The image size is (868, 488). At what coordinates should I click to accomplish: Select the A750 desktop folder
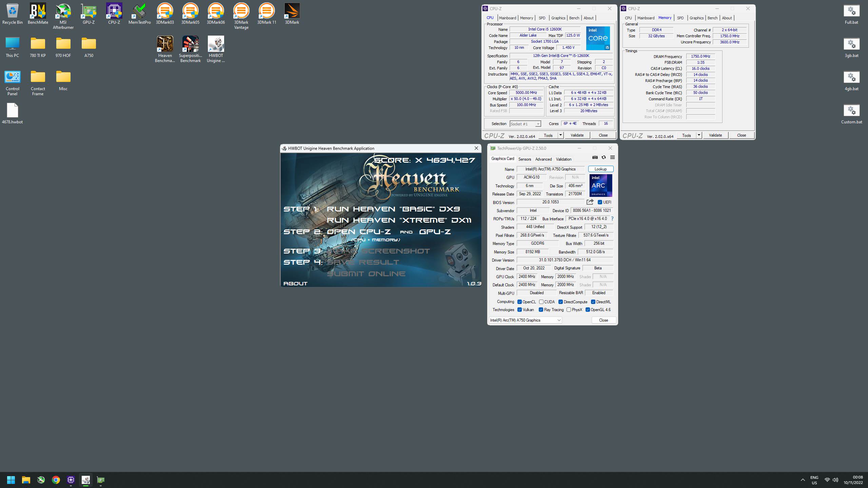[x=88, y=47]
